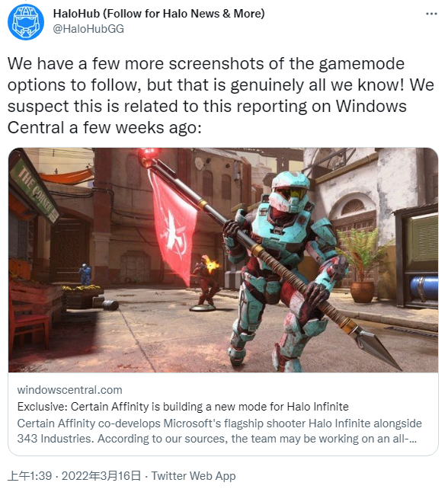Click the windowscentral.com domain link
448x489 pixels.
[69, 390]
